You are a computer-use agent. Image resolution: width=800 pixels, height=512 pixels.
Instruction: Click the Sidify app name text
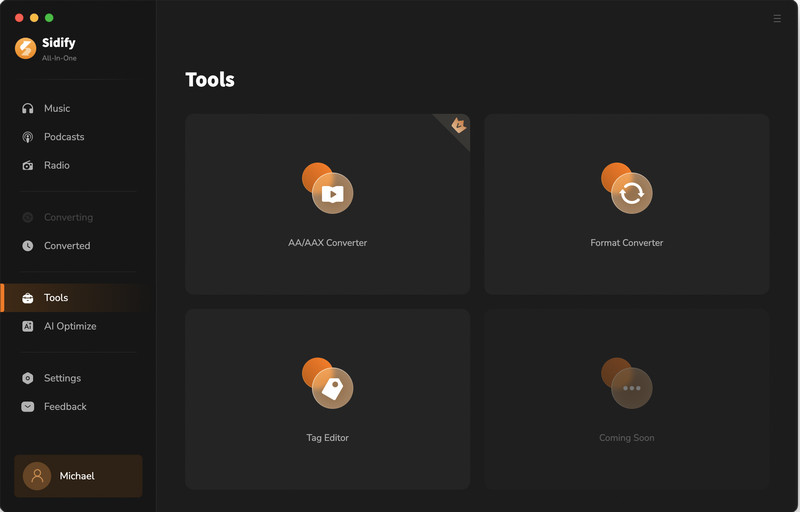[x=59, y=43]
